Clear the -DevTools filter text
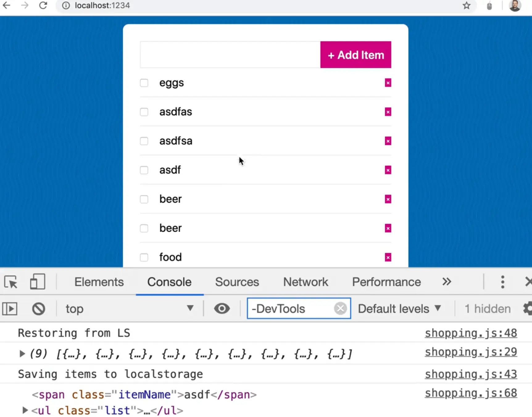This screenshot has width=532, height=417. point(340,309)
